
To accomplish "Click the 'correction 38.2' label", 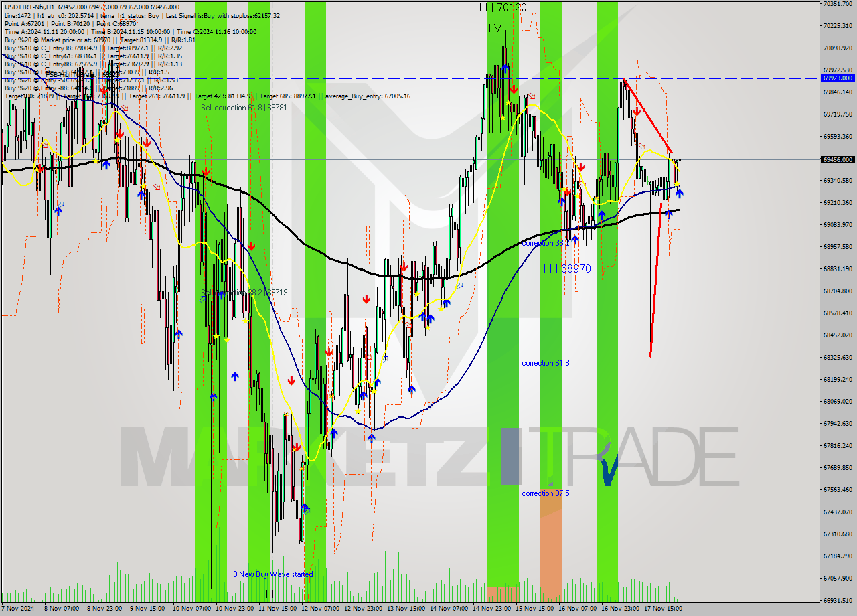I will 546,243.
